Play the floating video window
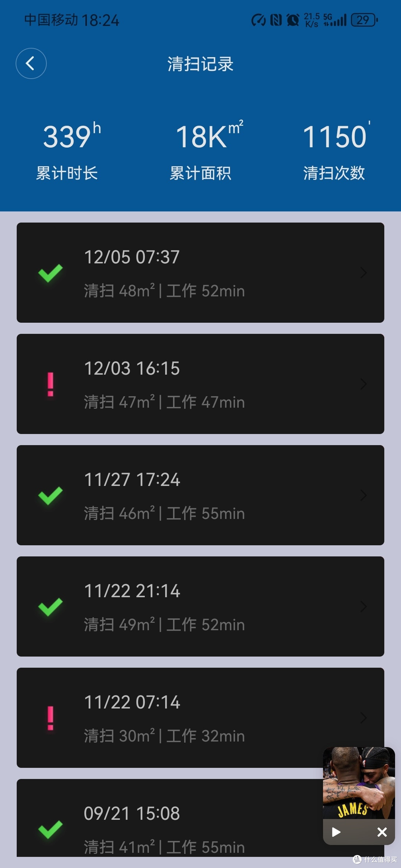401x868 pixels. click(336, 832)
